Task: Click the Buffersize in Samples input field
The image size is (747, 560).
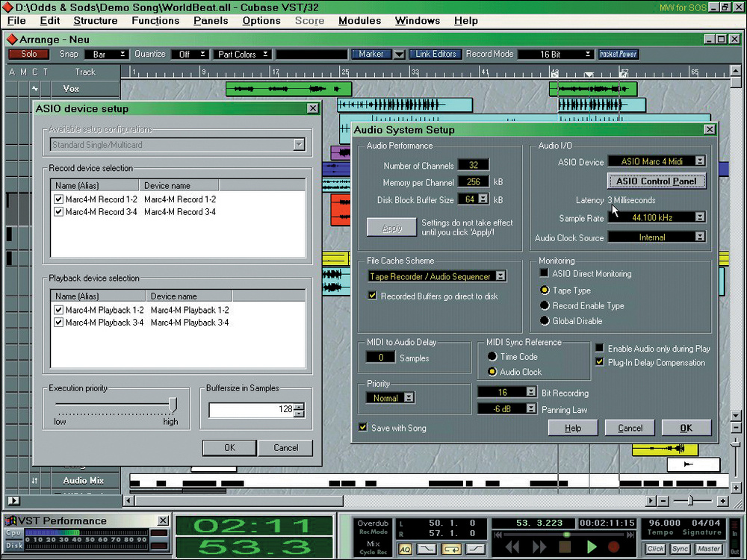Action: coord(252,409)
